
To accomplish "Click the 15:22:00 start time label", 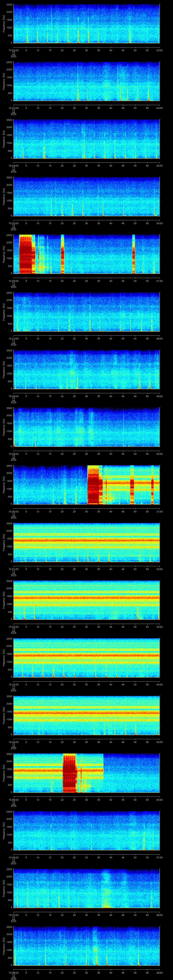I will point(13,50).
